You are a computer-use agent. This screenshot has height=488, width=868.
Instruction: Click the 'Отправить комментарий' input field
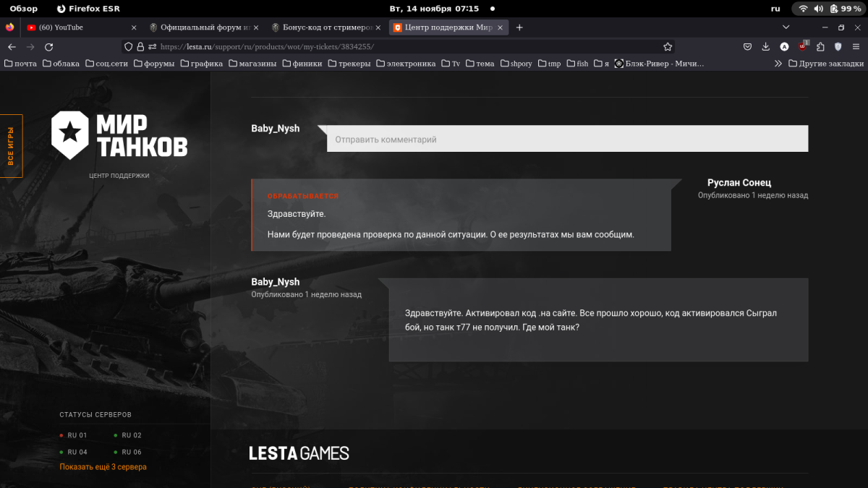[x=566, y=139]
